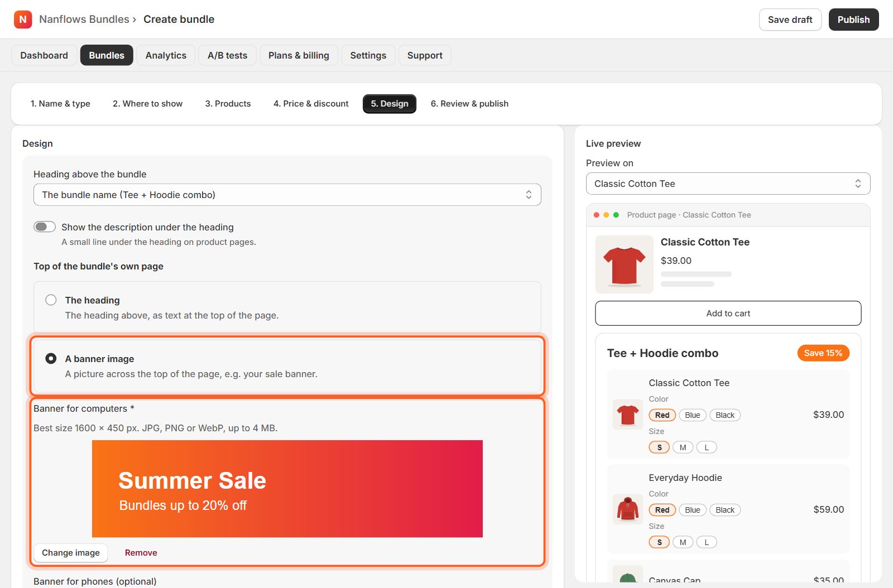Click Change image button
This screenshot has height=588, width=893.
pos(71,552)
